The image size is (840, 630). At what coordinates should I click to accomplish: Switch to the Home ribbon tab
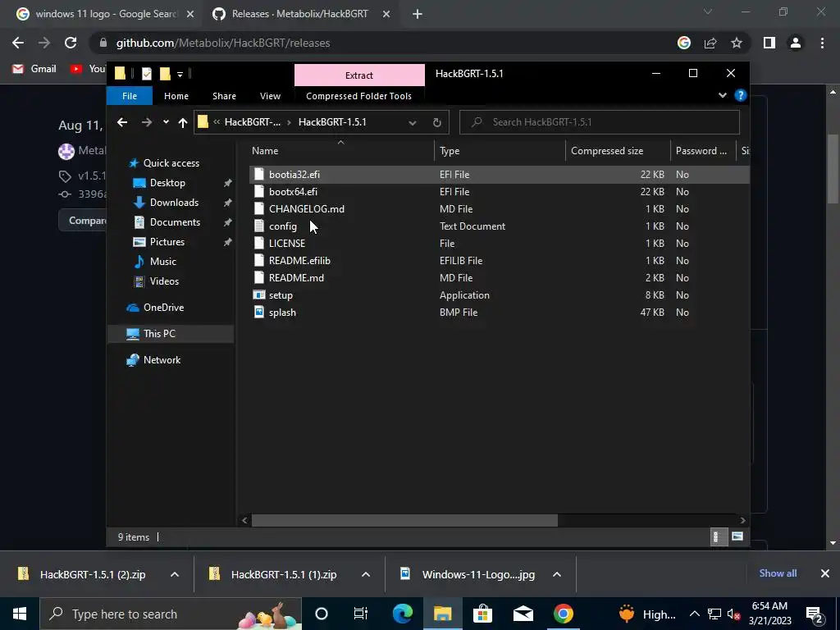coord(176,96)
